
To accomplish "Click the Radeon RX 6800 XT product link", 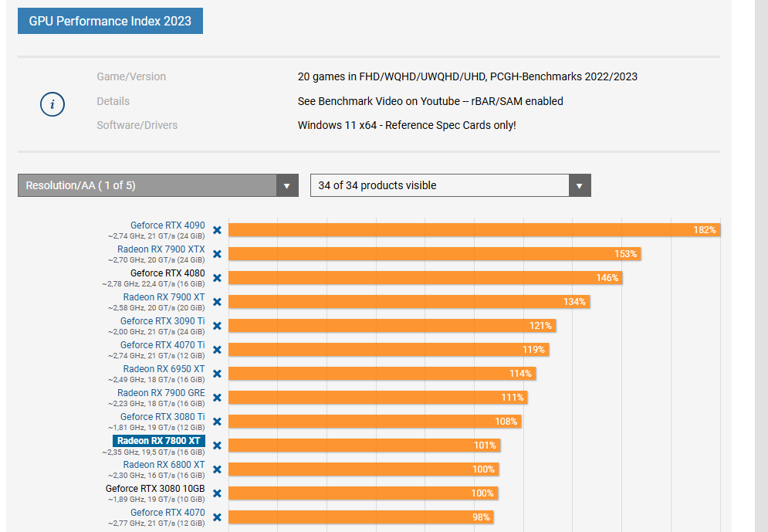I will tap(164, 465).
